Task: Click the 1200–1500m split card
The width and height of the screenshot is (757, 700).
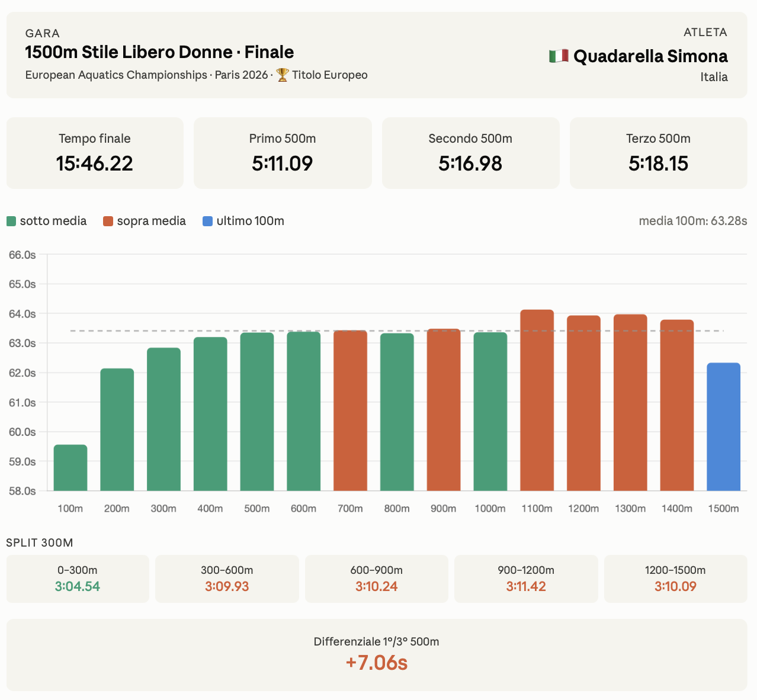Action: (676, 579)
